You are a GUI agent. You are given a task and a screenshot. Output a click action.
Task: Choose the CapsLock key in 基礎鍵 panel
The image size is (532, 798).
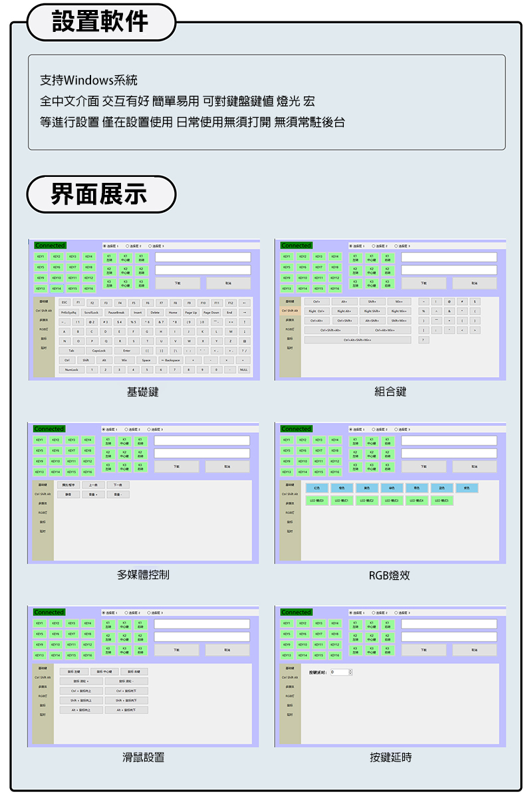(x=98, y=350)
